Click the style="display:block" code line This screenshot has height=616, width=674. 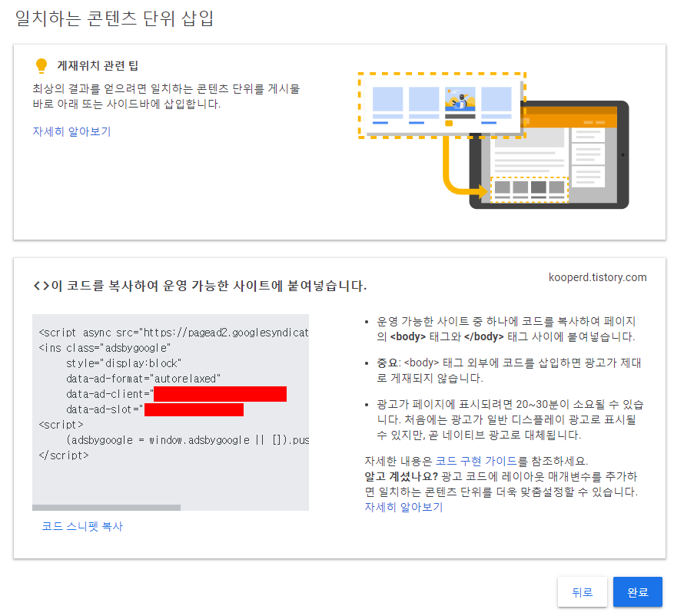[124, 363]
